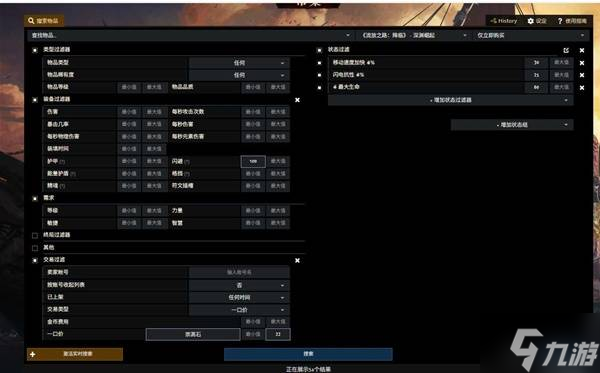This screenshot has height=373, width=600.
Task: Open the History menu
Action: coord(504,21)
